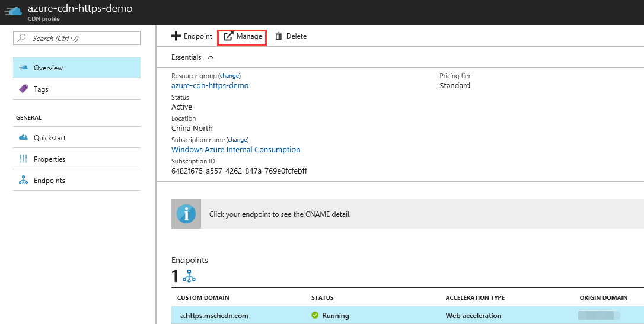The image size is (644, 324).
Task: Open the azure-cdn-https-demo resource group link
Action: coord(210,86)
